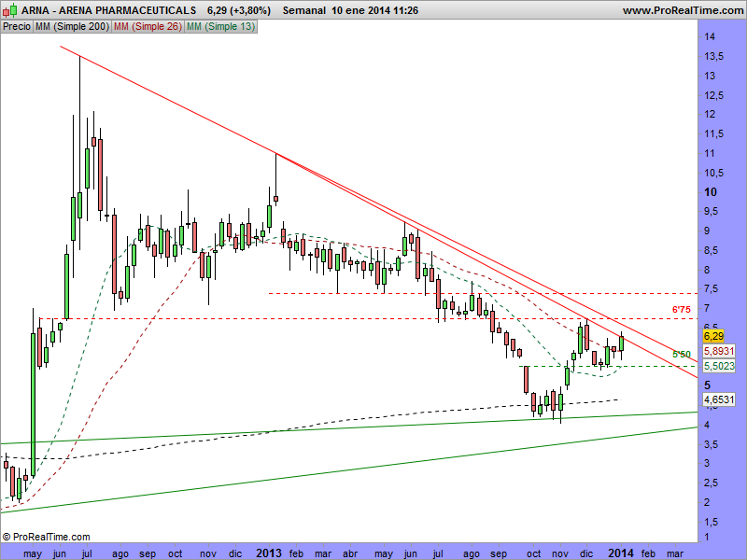Click the 9 price axis label
The height and width of the screenshot is (560, 747).
[707, 231]
